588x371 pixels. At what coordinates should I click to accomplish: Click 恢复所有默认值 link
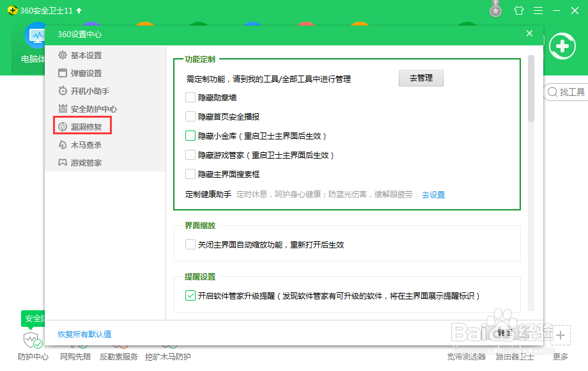pos(84,335)
